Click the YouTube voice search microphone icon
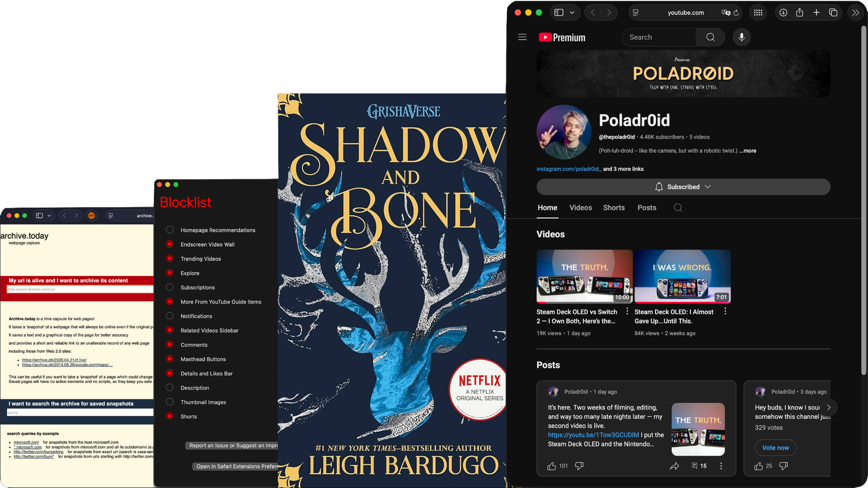Screen dimensions: 868x488 tap(741, 37)
